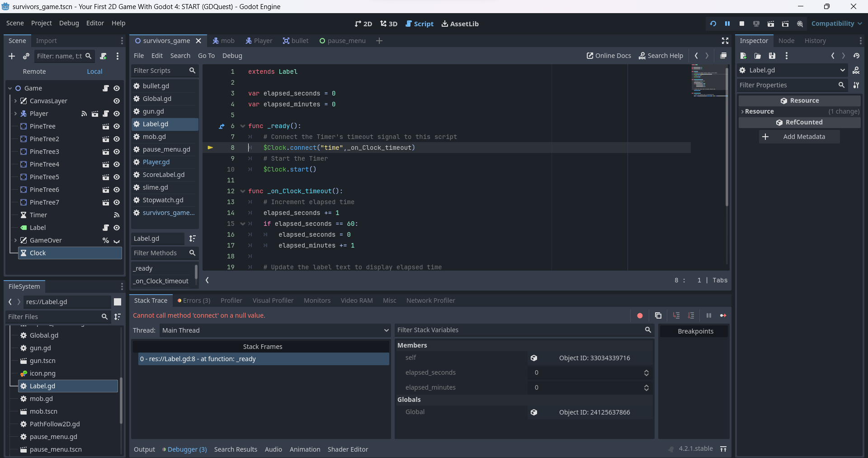This screenshot has height=458, width=868.
Task: Click the debugger Continue button
Action: click(x=723, y=315)
